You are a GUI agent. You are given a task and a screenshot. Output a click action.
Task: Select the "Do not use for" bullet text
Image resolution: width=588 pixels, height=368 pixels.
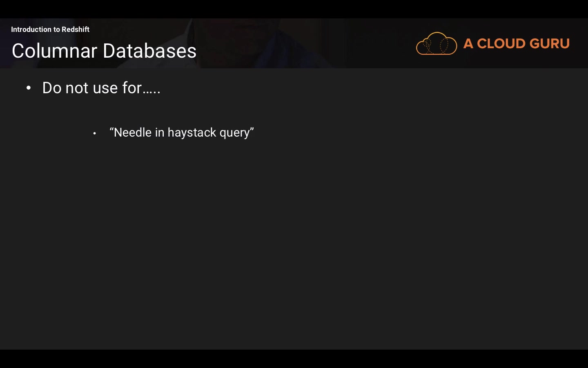pyautogui.click(x=101, y=88)
